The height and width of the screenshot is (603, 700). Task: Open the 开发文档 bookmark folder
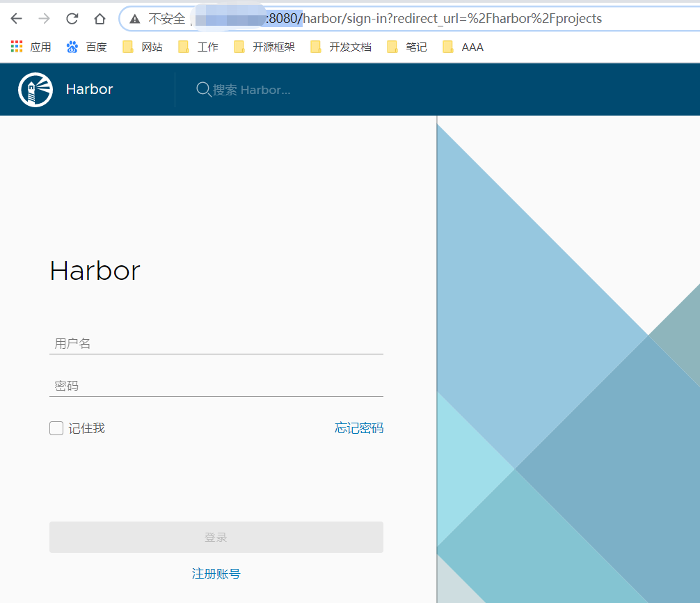pyautogui.click(x=341, y=47)
